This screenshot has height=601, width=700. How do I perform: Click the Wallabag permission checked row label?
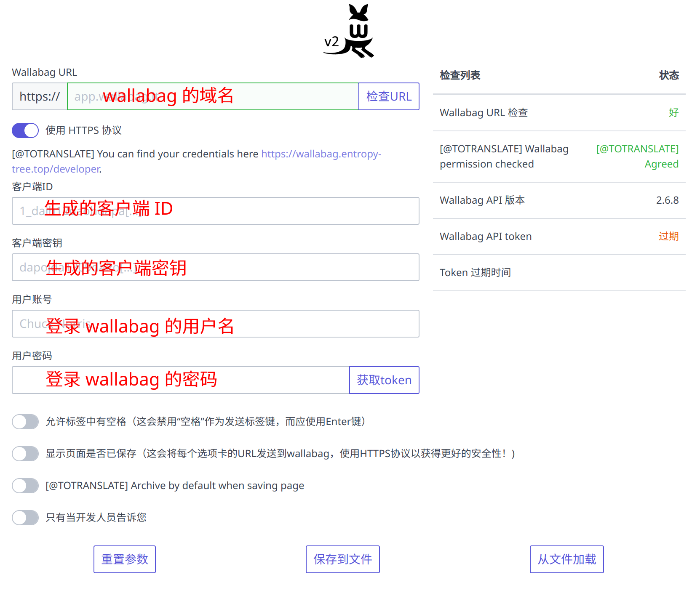tap(504, 157)
